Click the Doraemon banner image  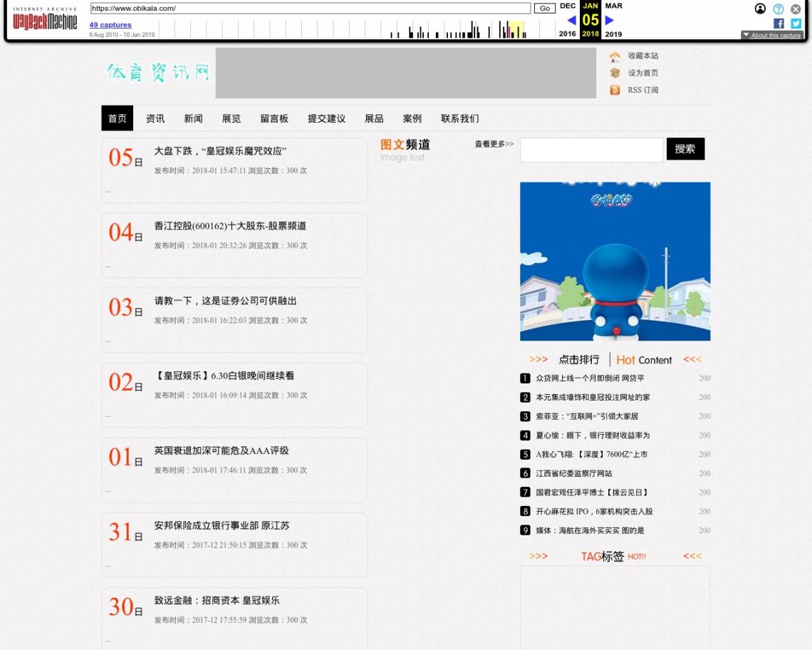point(615,262)
